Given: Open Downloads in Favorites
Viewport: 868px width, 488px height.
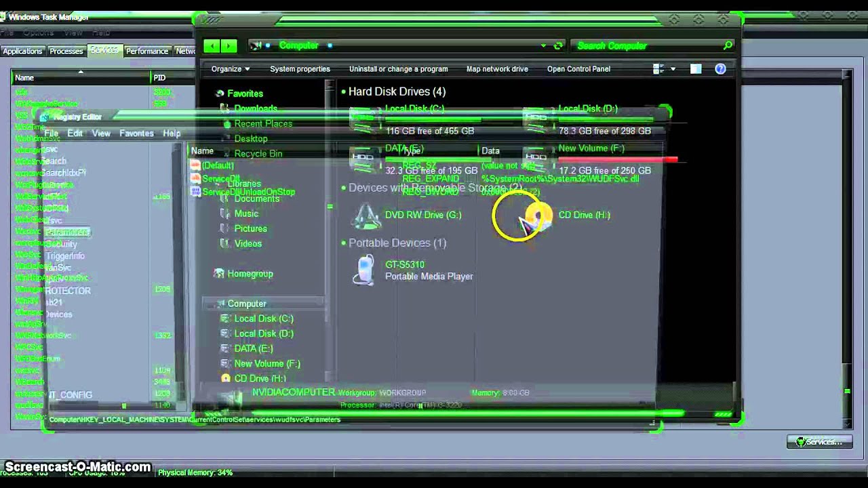Looking at the screenshot, I should (256, 108).
